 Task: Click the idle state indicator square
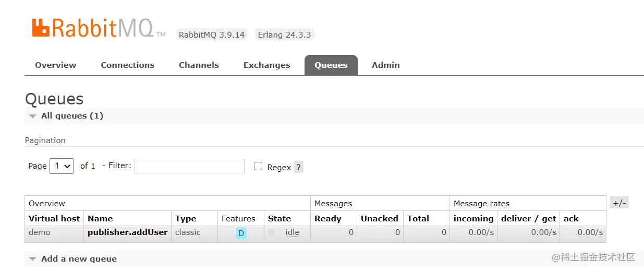[x=271, y=232]
